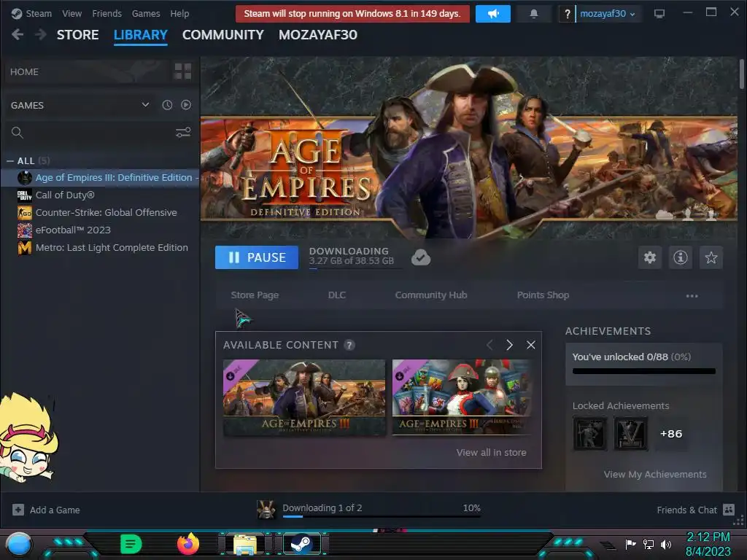The height and width of the screenshot is (560, 747).
Task: Toggle ready-to-play filter icon
Action: coord(186,105)
